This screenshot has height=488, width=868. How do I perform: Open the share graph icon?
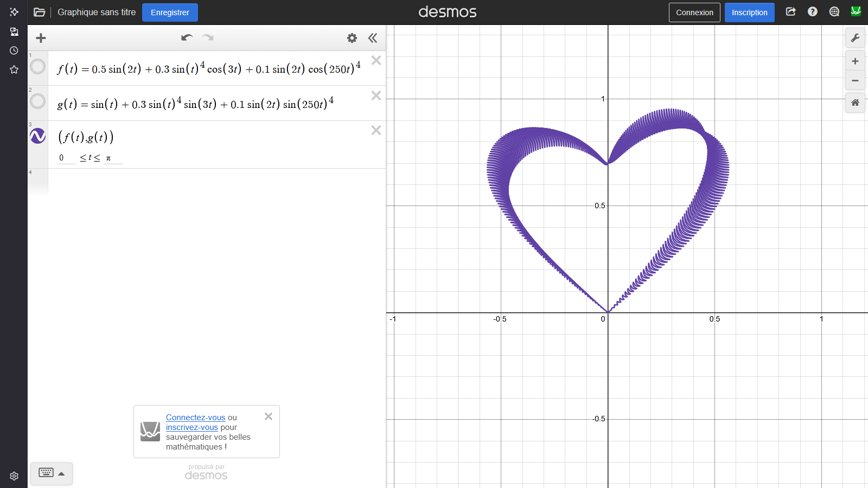click(x=790, y=12)
